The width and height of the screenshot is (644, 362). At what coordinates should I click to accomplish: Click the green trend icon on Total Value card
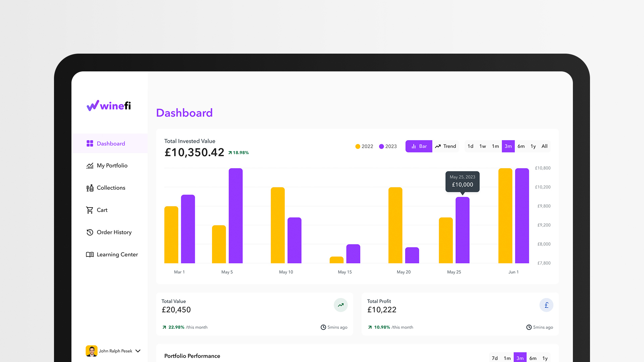pyautogui.click(x=340, y=305)
